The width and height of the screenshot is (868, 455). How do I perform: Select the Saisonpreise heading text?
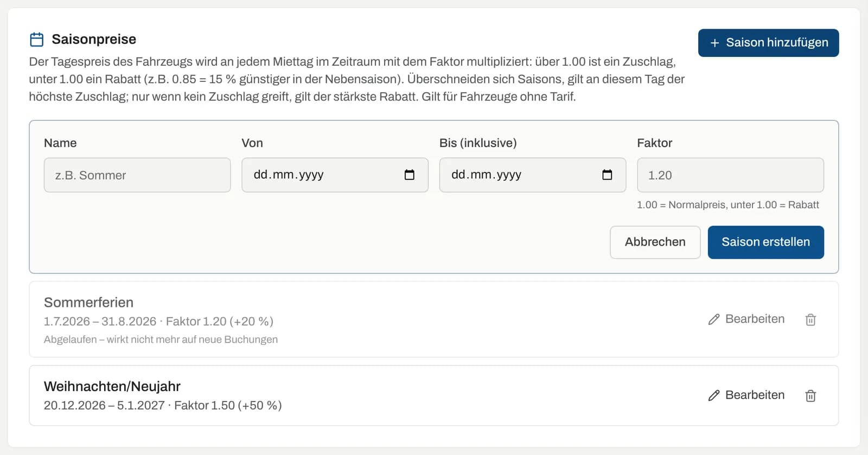point(94,39)
